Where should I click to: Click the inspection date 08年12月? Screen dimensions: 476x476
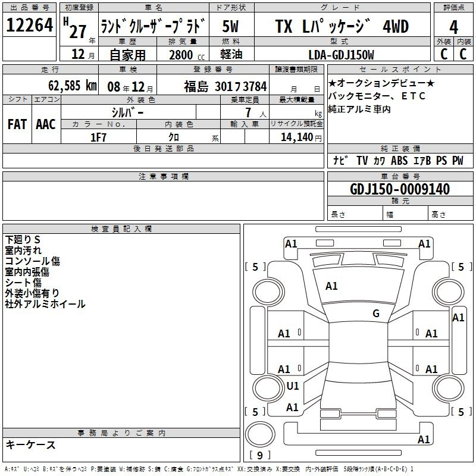click(x=130, y=87)
